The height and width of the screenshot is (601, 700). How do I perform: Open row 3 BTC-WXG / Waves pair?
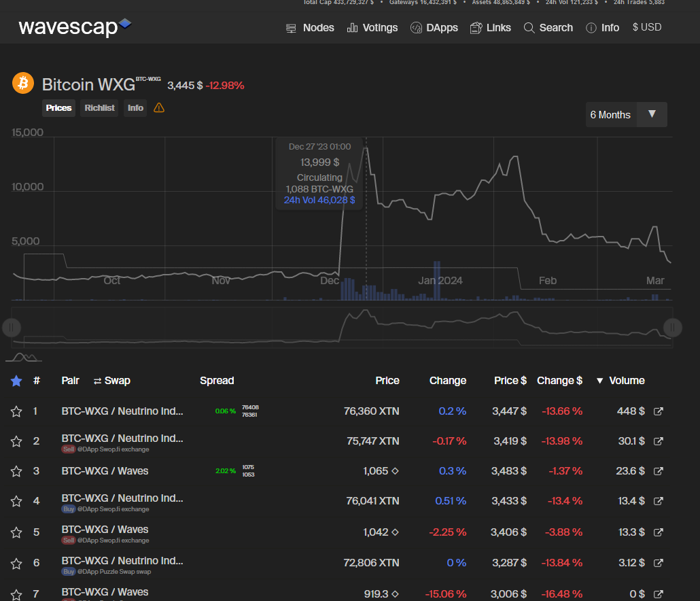105,471
